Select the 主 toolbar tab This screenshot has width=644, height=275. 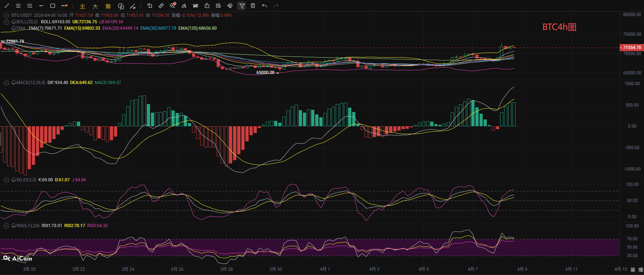(x=82, y=6)
